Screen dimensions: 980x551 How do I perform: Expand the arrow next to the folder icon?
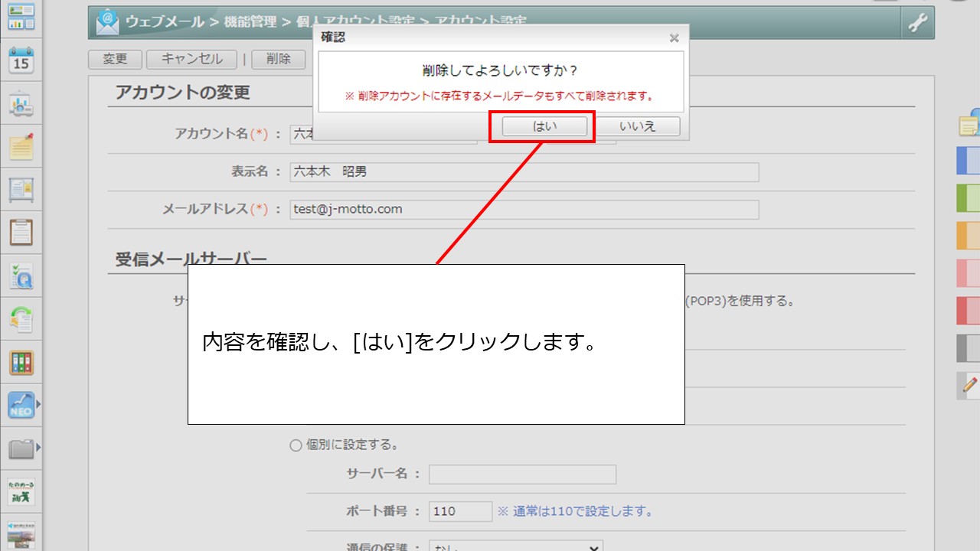pyautogui.click(x=38, y=447)
